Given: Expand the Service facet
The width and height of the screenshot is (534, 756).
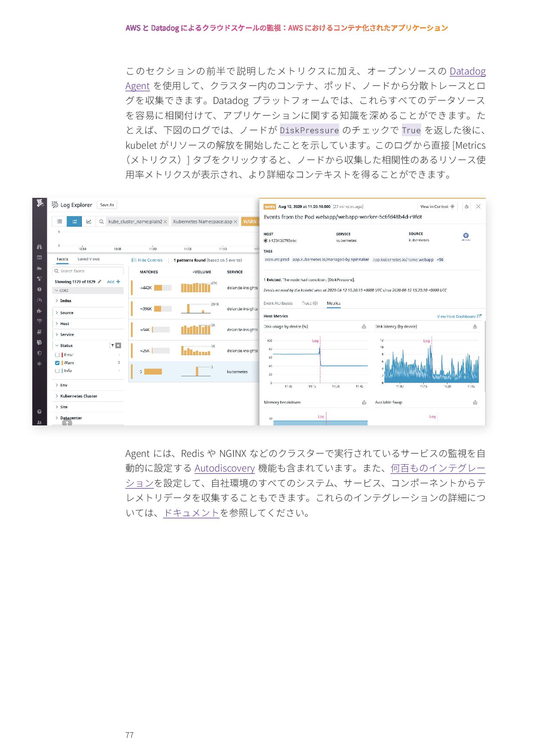Looking at the screenshot, I should [88, 334].
